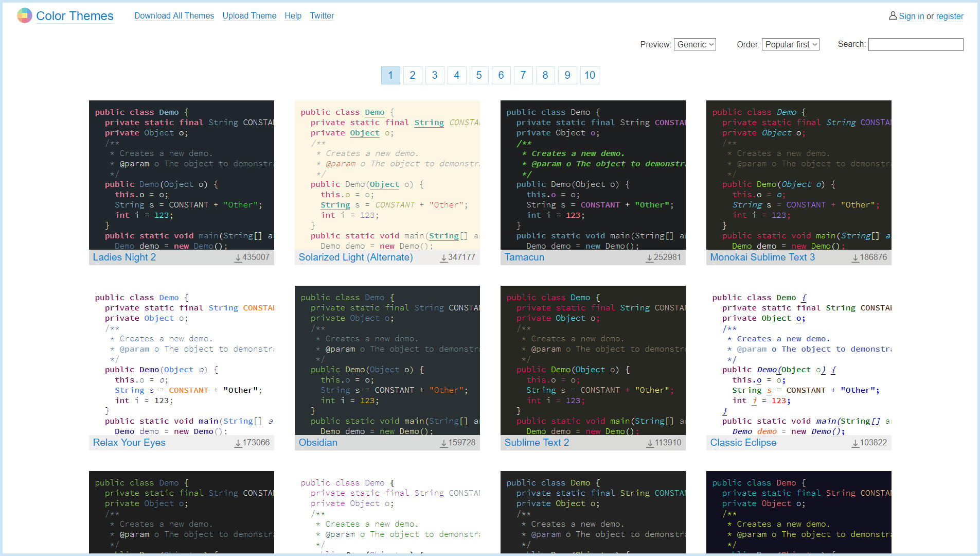Screen dimensions: 980x556
Task: Click download count 103822
Action: (874, 443)
